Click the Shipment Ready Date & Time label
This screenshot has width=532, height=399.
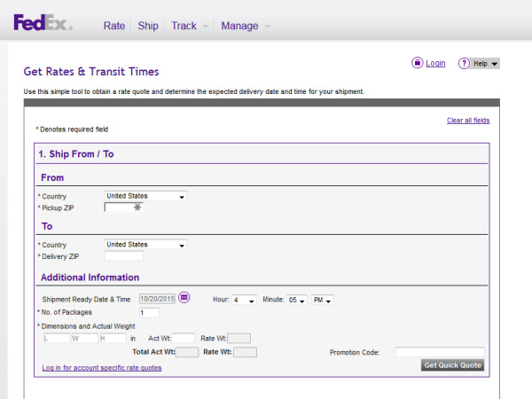pos(86,300)
